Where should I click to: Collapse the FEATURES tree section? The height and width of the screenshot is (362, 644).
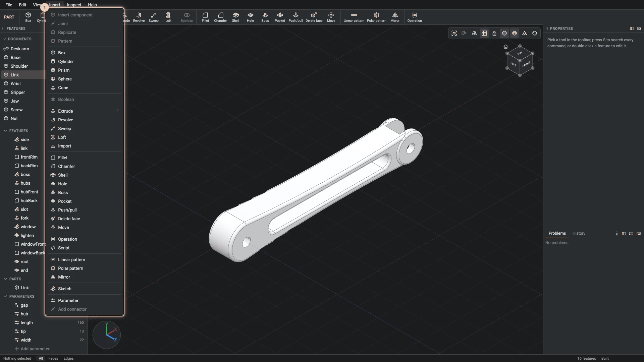[x=5, y=131]
